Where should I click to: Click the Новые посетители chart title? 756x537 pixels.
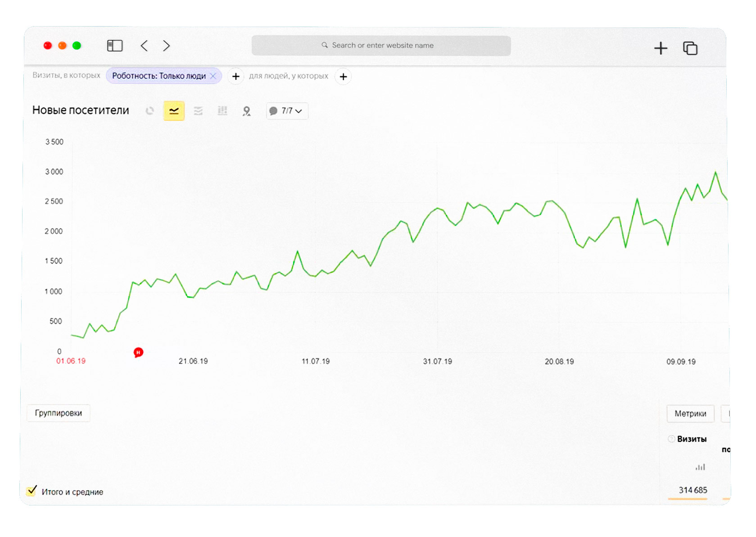click(x=81, y=110)
